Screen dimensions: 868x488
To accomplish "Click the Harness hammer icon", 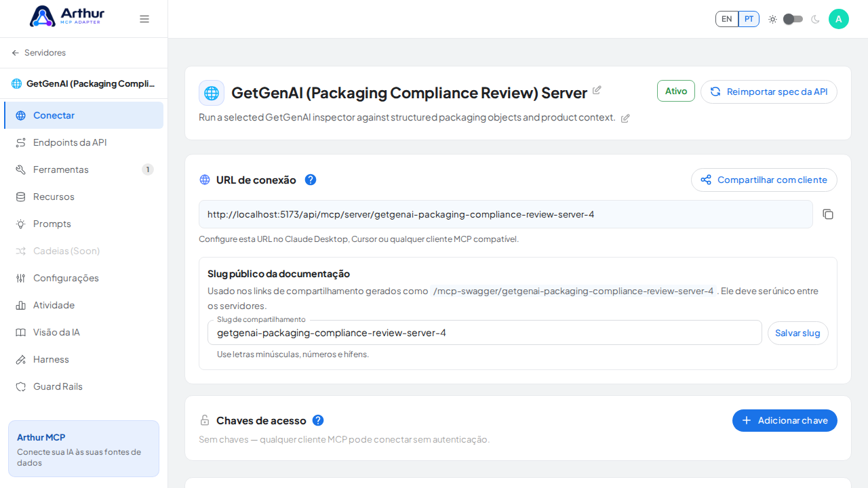I will click(x=21, y=359).
